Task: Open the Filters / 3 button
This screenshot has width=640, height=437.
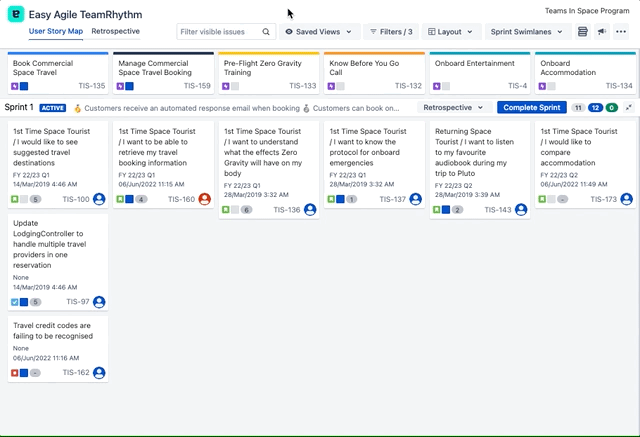Action: click(390, 32)
